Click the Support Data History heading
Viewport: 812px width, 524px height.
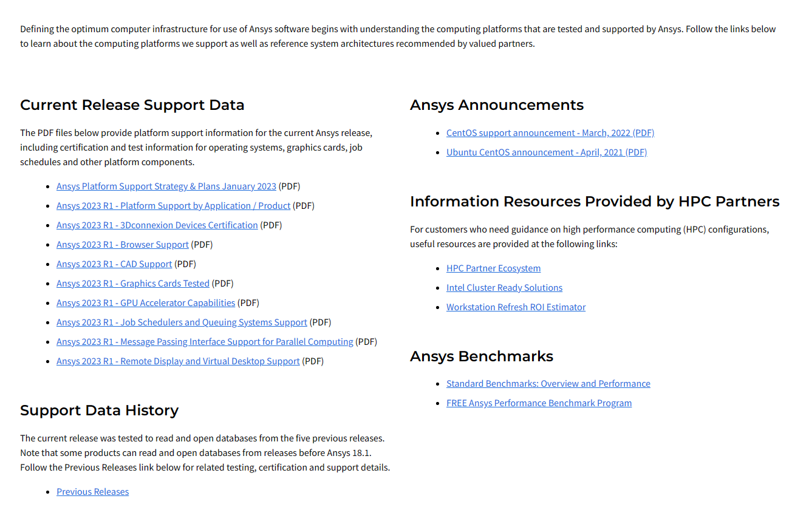click(100, 410)
